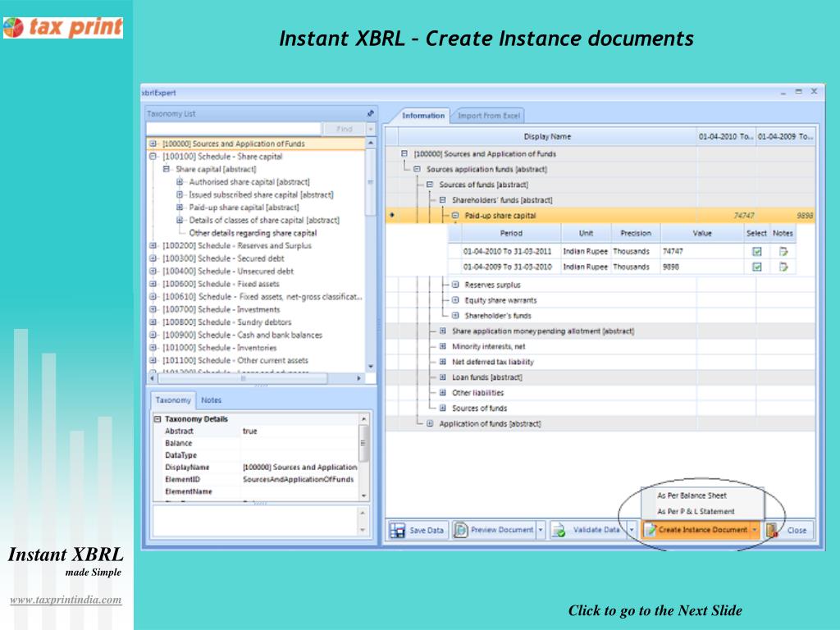Click the Precision column header
The image size is (840, 630).
coord(636,234)
